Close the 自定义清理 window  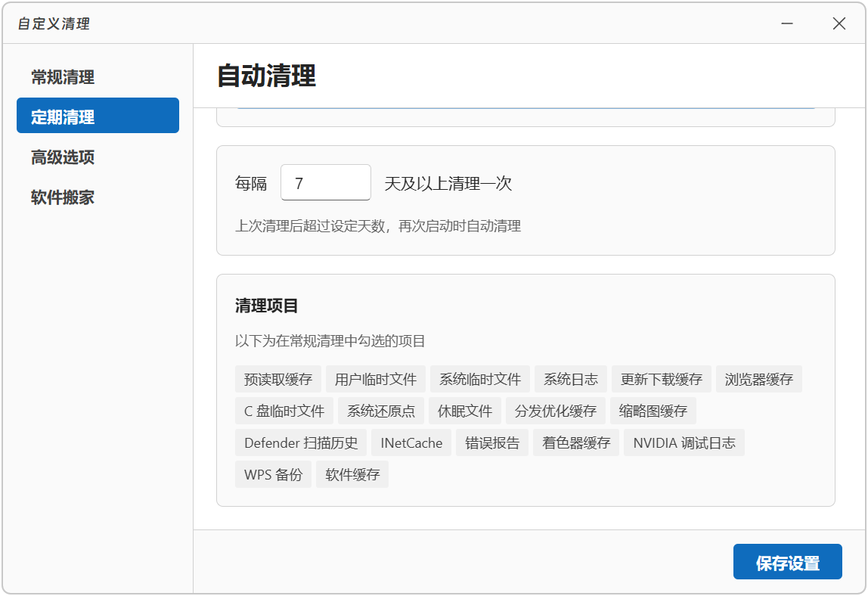click(x=839, y=23)
